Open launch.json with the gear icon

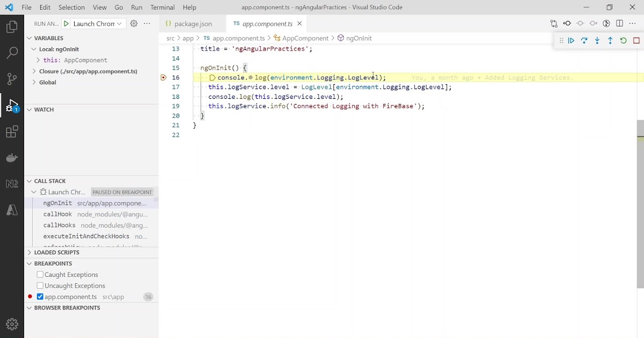pos(134,24)
